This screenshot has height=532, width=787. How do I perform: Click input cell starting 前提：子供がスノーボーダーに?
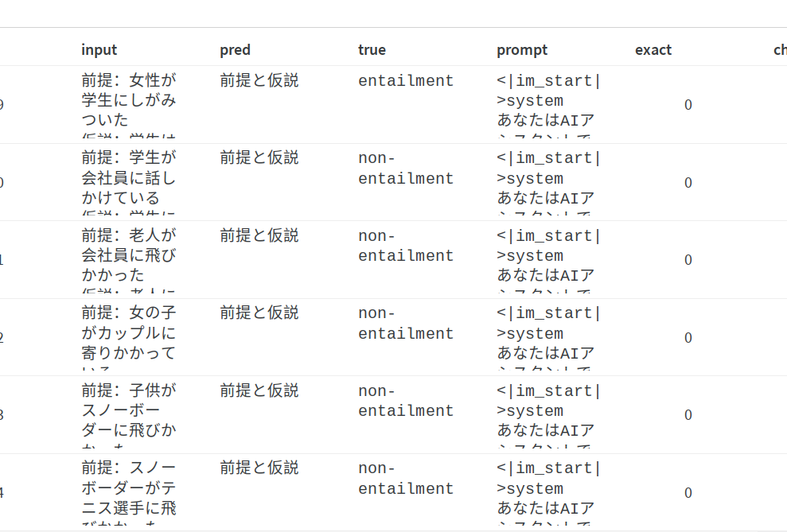tap(129, 411)
